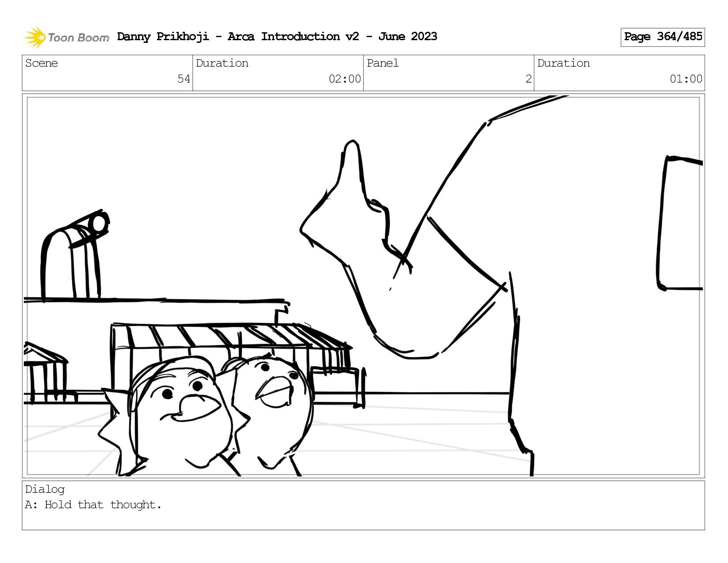Screen dimensions: 728x563
Task: Select scene duration value '02:00'
Action: coord(345,79)
